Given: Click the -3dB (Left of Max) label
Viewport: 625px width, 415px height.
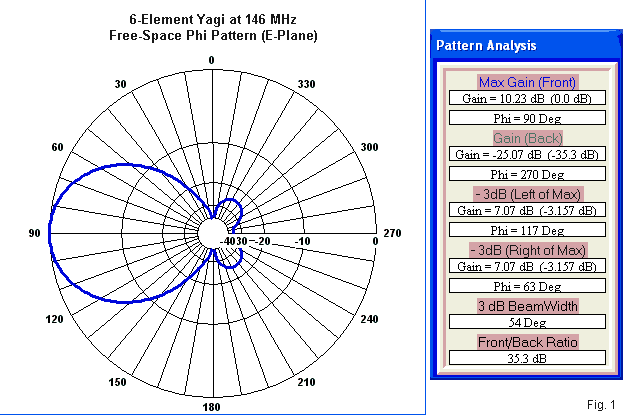Looking at the screenshot, I should point(527,192).
